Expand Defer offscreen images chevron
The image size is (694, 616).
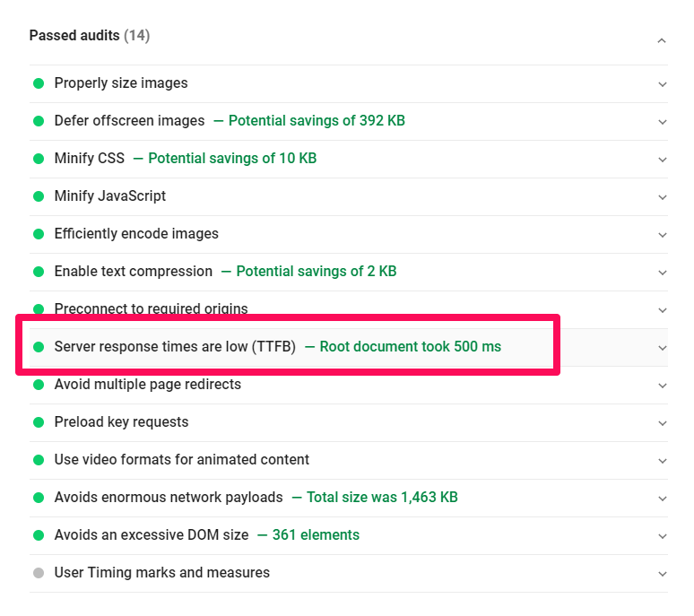click(x=662, y=122)
